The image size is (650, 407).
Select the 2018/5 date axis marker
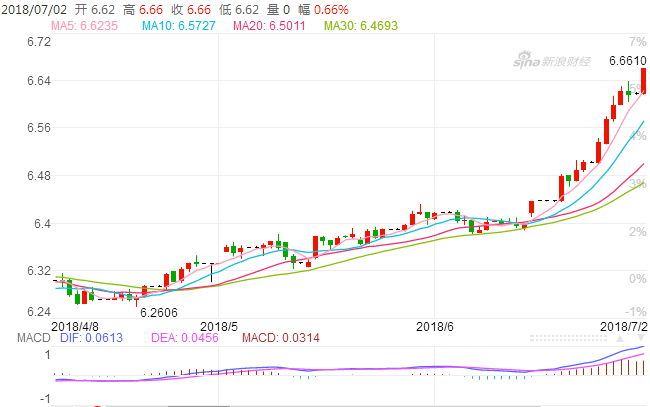coord(219,326)
